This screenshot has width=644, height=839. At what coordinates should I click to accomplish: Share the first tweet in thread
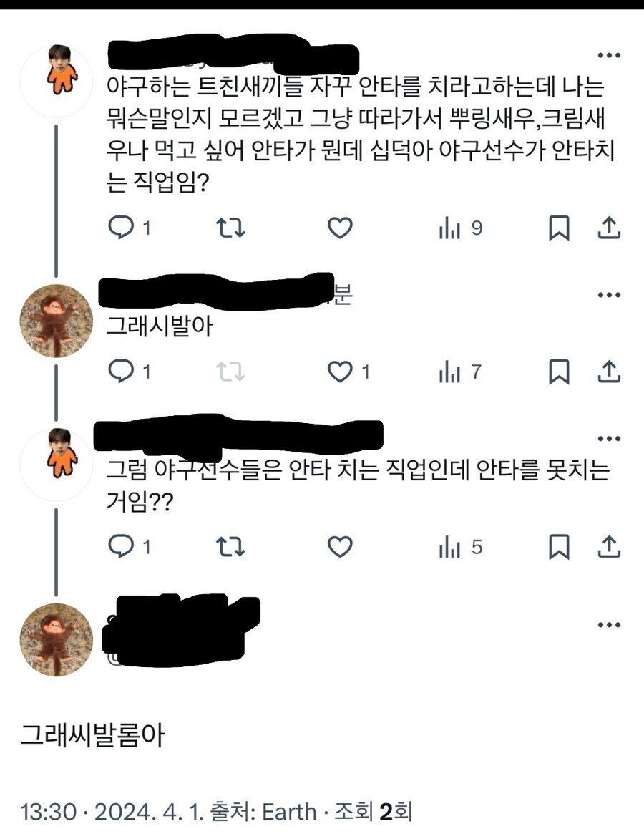click(x=608, y=228)
